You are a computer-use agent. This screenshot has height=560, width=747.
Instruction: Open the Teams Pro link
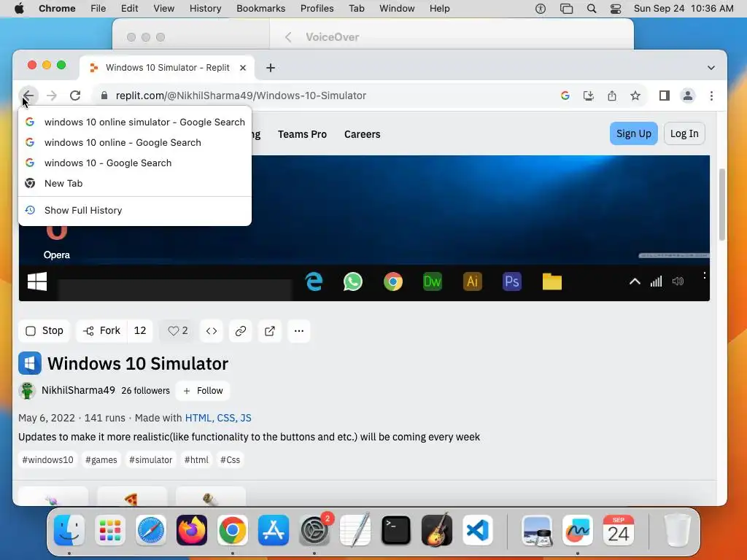[302, 134]
